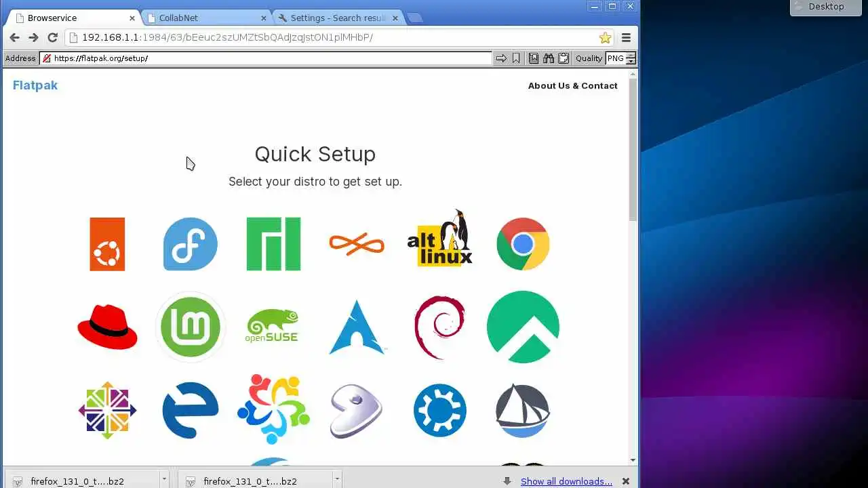
Task: Pick the Kubuntu gear logo
Action: point(440,410)
